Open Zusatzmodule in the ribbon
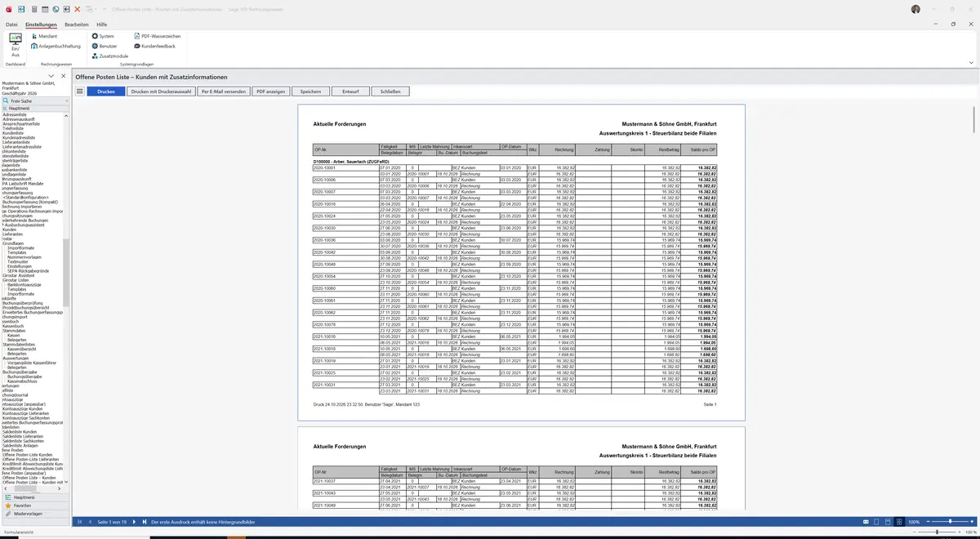This screenshot has height=539, width=980. tap(109, 56)
